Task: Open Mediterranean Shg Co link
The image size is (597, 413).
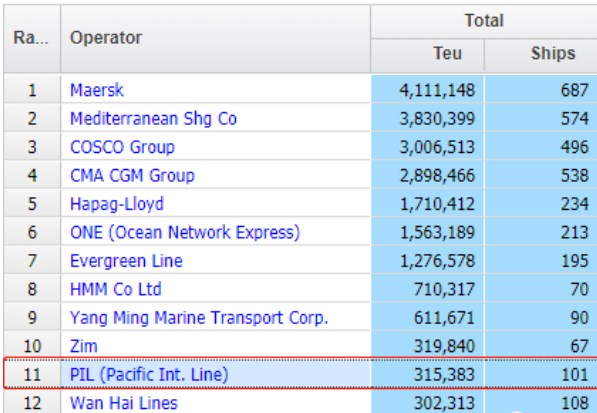Action: (x=153, y=118)
